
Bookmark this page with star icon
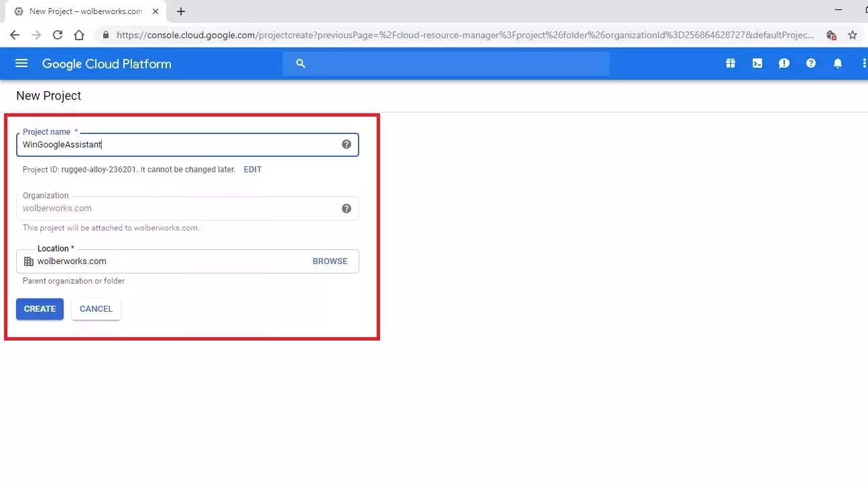coord(853,35)
